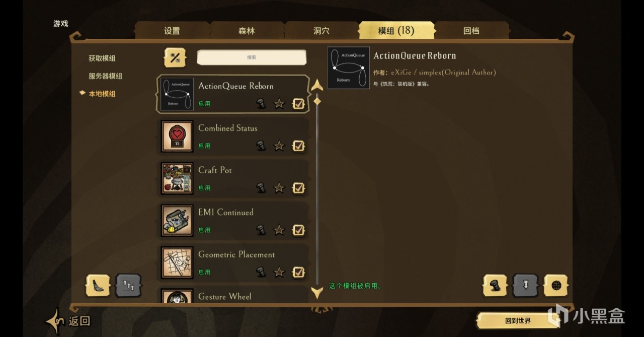
Task: Click the mod filter icon beside search
Action: pos(175,57)
